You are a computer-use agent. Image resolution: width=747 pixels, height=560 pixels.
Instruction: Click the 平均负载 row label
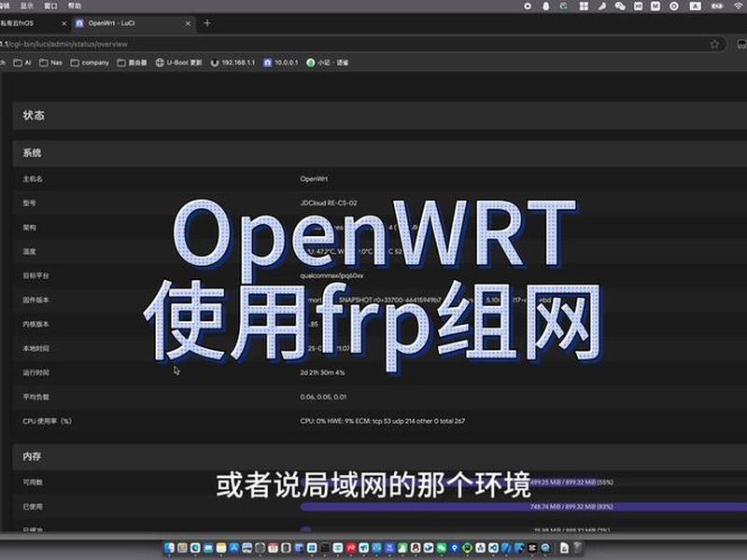[x=35, y=397]
